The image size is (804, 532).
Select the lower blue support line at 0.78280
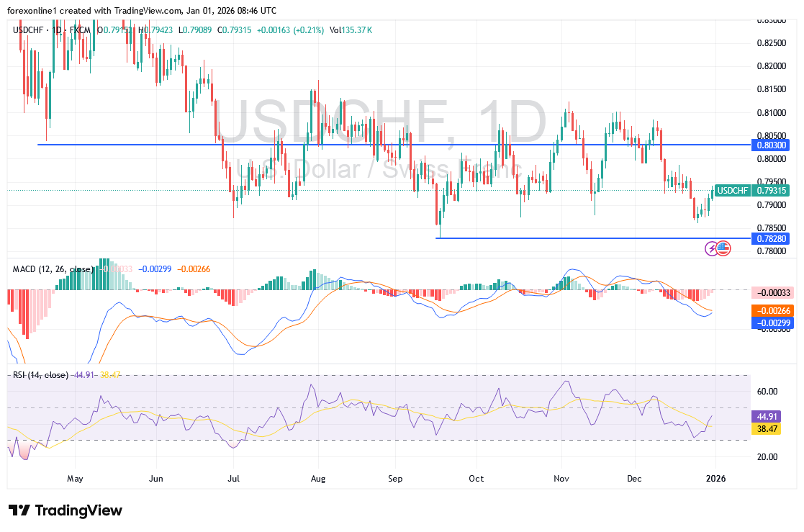[x=576, y=238]
